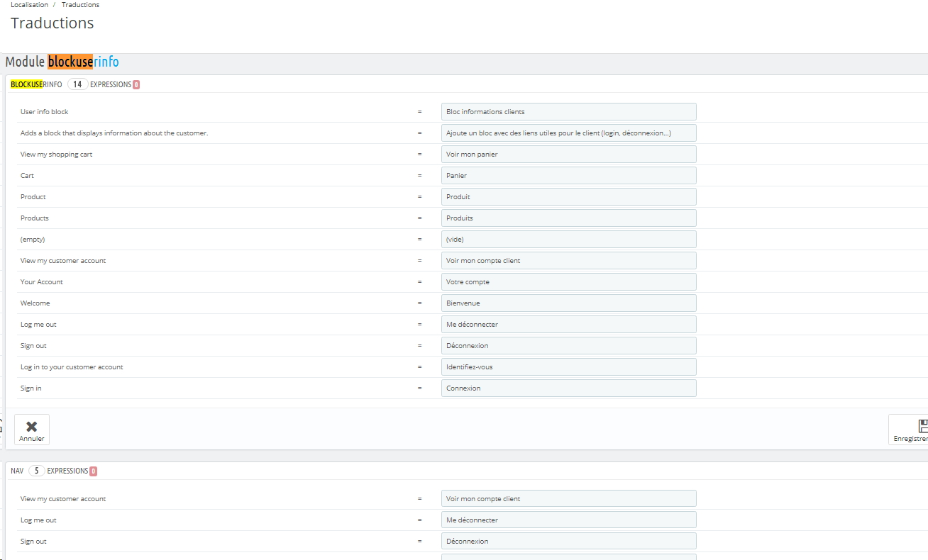Select the 'Produits' translation field

568,218
